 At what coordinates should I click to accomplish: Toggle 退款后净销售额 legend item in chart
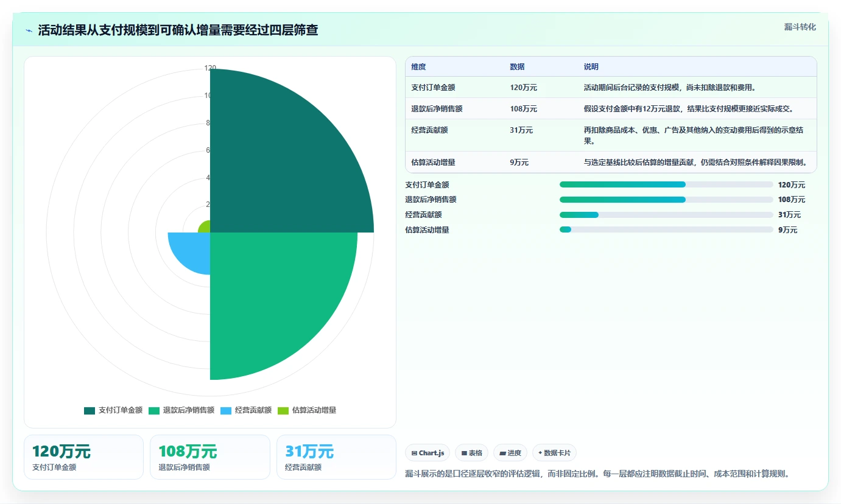coord(181,410)
